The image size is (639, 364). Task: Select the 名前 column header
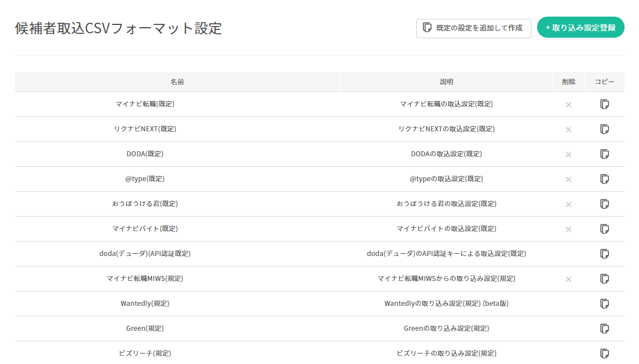coord(177,82)
